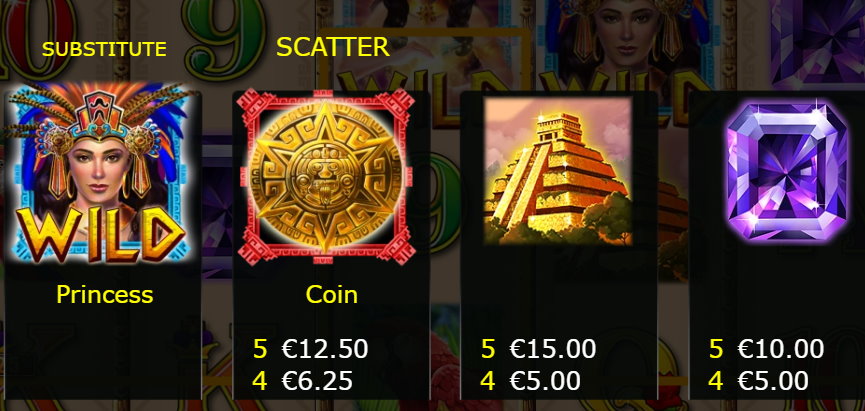Click the gem's €5.00 four-symbol payout
Viewport: 865px width, 411px height.
[x=773, y=381]
